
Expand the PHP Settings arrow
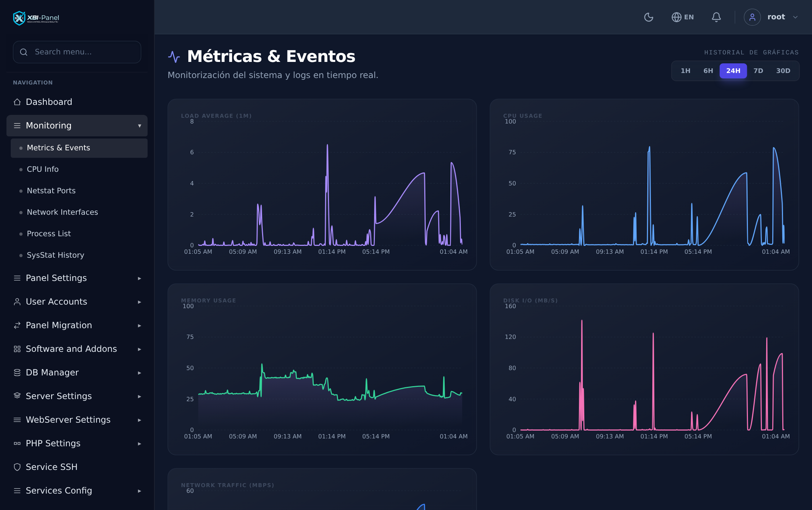pos(139,444)
